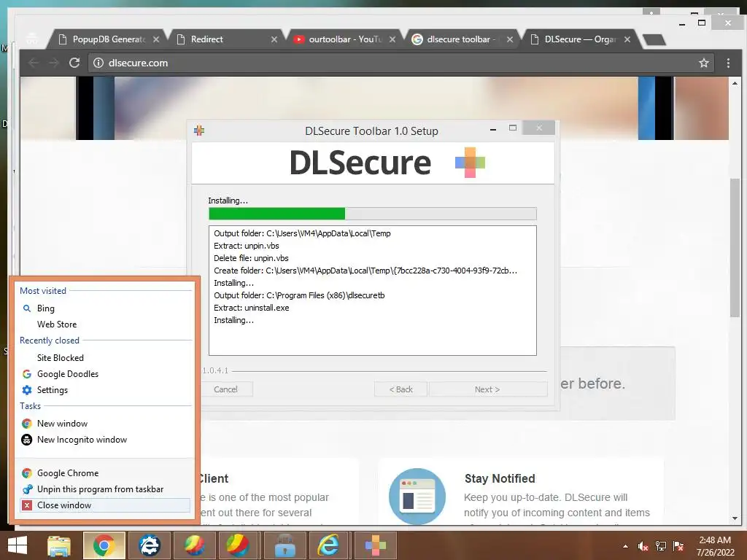Click the page scrollbar up arrow
The width and height of the screenshot is (747, 560).
tap(735, 83)
